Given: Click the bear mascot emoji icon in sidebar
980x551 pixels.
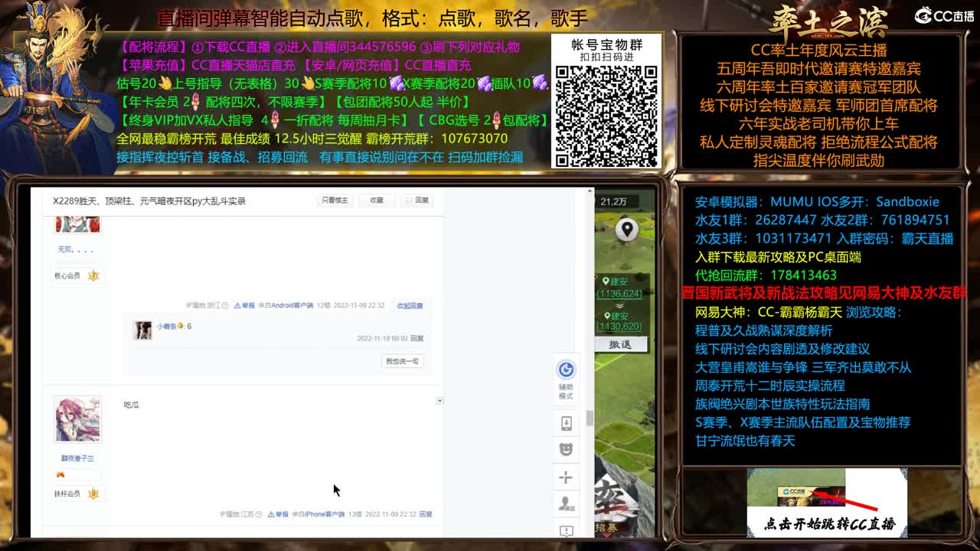Looking at the screenshot, I should pyautogui.click(x=566, y=449).
